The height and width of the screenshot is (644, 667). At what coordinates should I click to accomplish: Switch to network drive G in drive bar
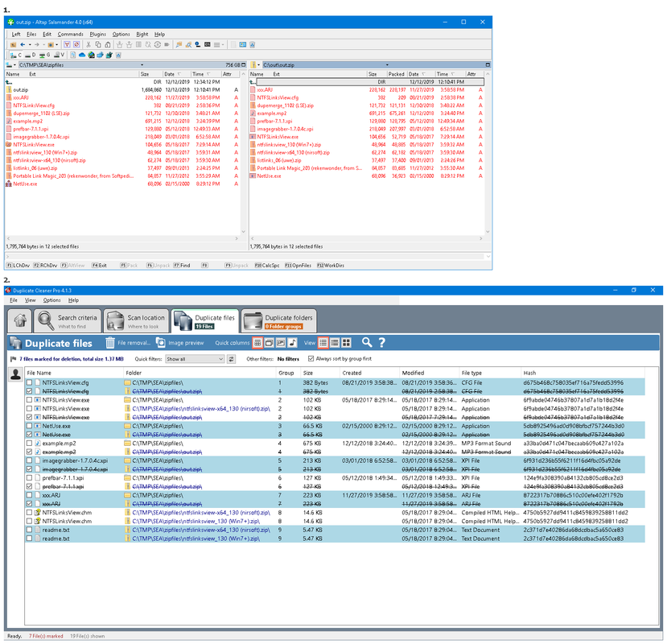pos(45,55)
